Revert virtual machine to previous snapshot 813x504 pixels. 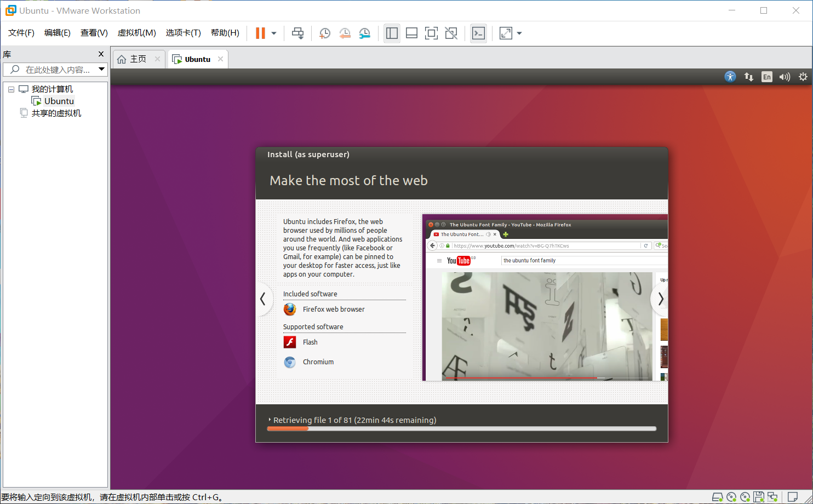(x=345, y=33)
